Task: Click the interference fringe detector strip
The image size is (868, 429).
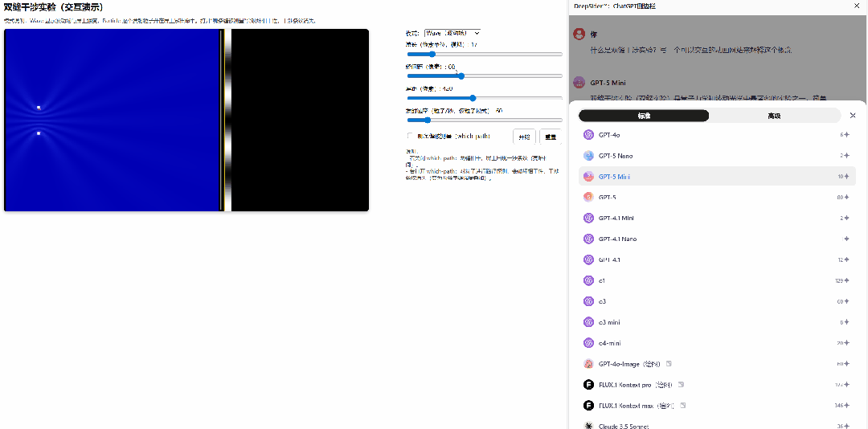Action: pyautogui.click(x=227, y=121)
